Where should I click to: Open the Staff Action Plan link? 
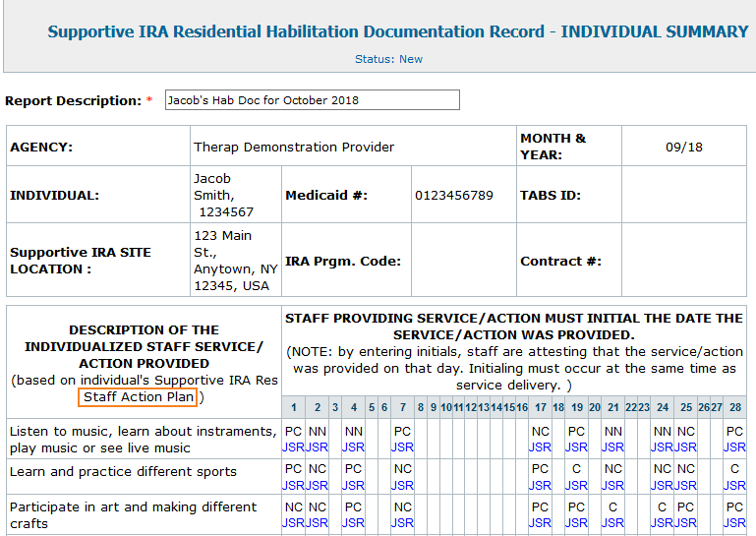(139, 397)
